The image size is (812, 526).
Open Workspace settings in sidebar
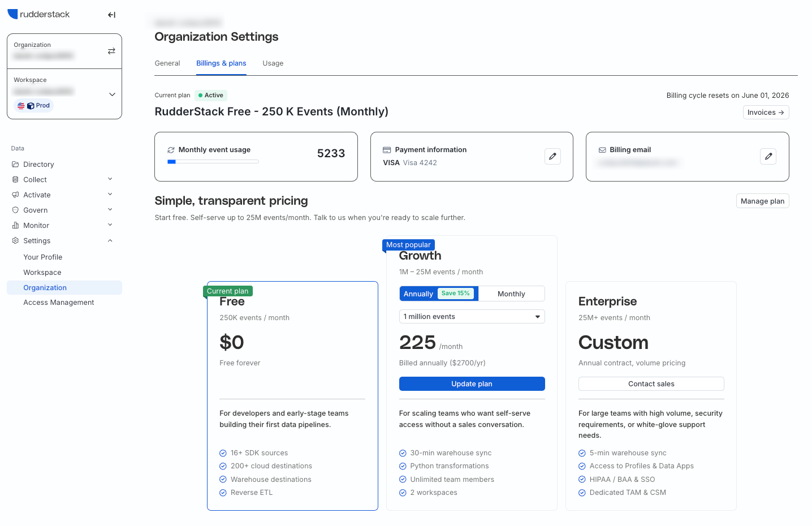pos(42,273)
